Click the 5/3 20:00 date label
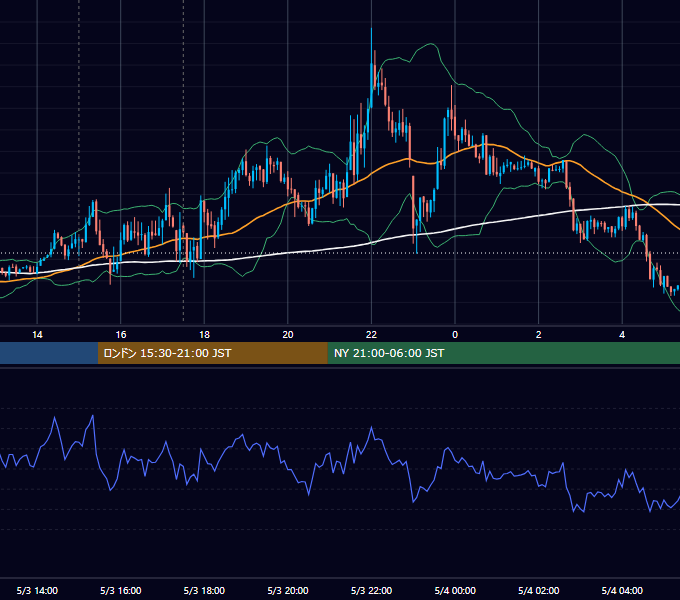This screenshot has width=680, height=600. pyautogui.click(x=288, y=590)
